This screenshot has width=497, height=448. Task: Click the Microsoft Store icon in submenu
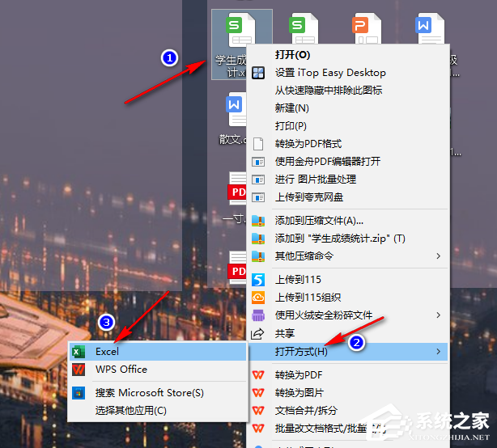point(79,393)
